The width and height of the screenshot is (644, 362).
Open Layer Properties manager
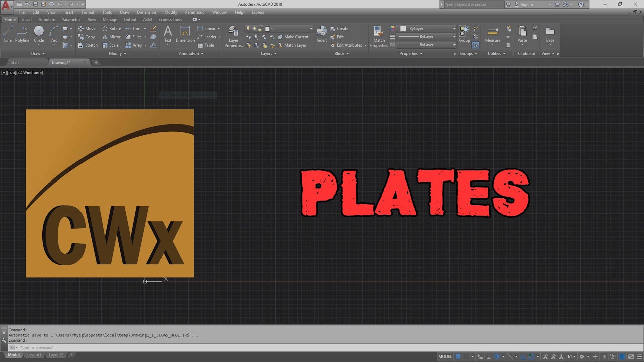[x=233, y=37]
